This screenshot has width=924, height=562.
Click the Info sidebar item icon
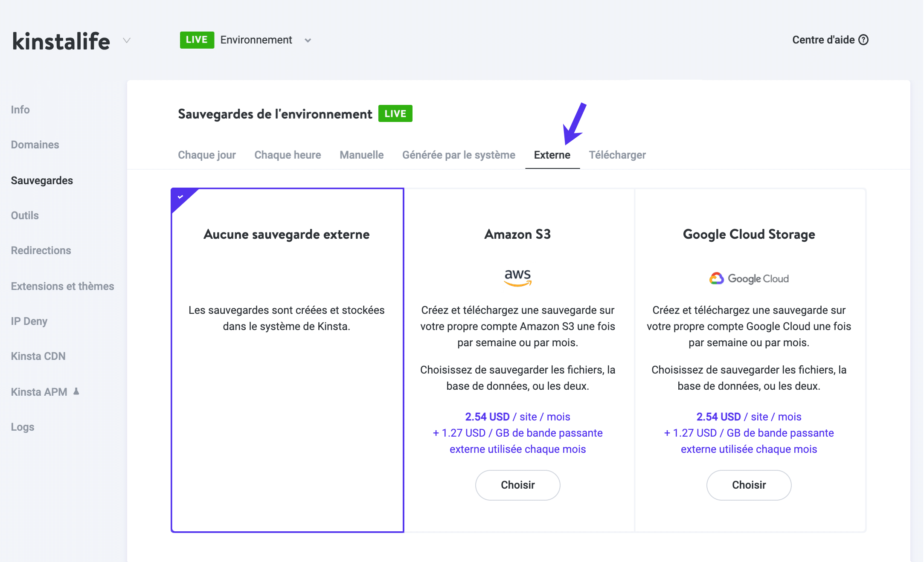20,109
